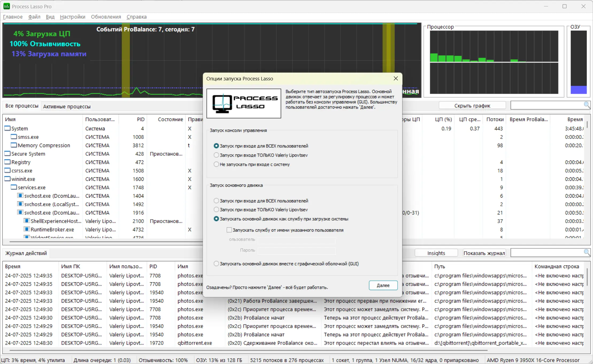The image size is (593, 364).
Task: Select console launch ONLY for Valeriy Lipovtsev
Action: tap(216, 155)
